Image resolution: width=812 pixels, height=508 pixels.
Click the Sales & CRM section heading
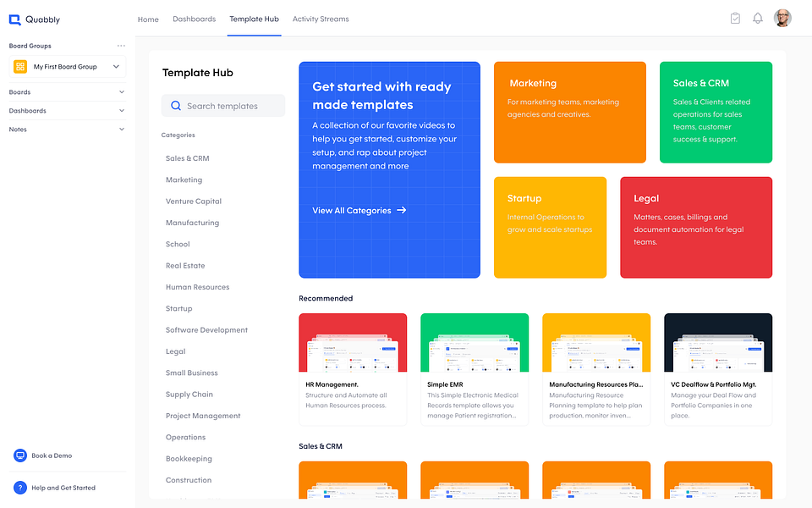321,446
